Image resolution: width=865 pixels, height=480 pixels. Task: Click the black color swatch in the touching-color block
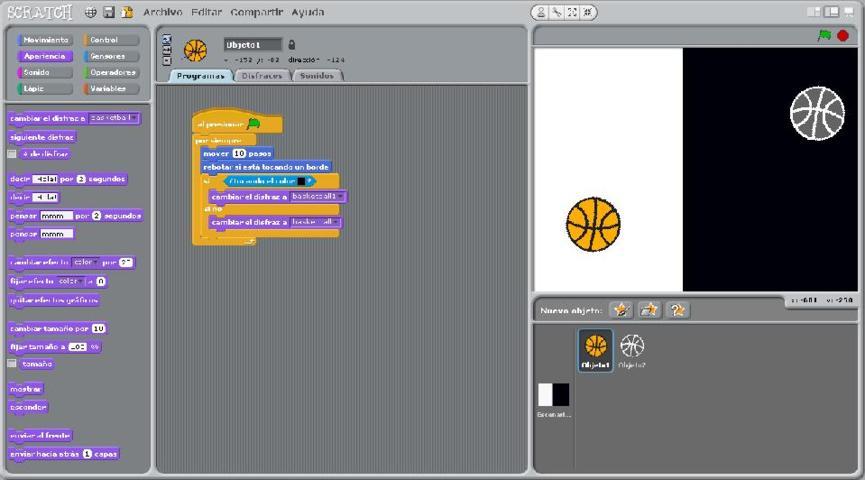coord(301,181)
